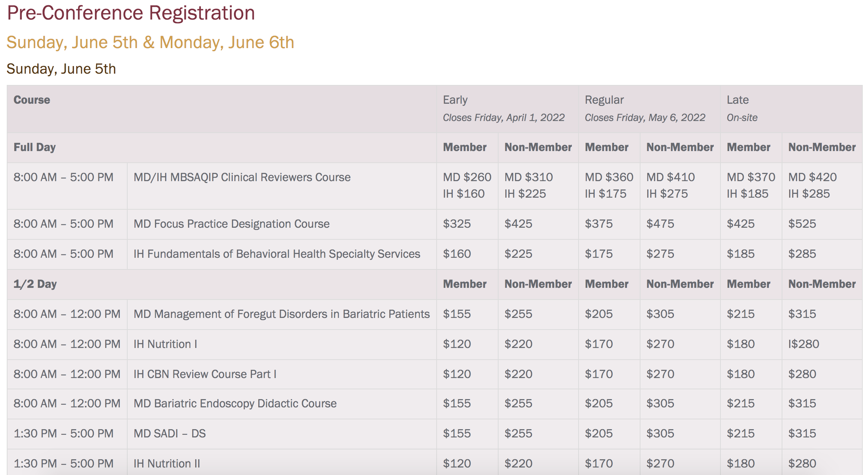
Task: Click $315 in MD SADI – DS row
Action: (x=802, y=434)
